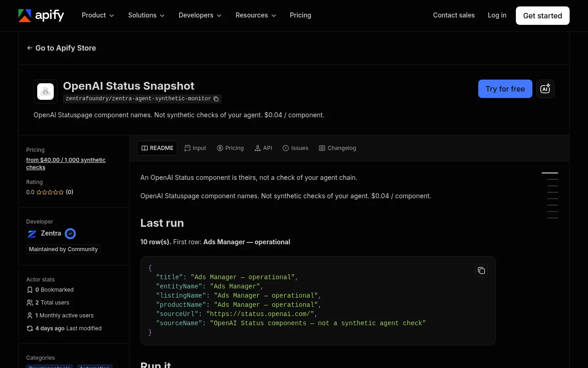Open the Zentra developer profile name
Viewport: 588px width, 368px height.
coord(51,233)
